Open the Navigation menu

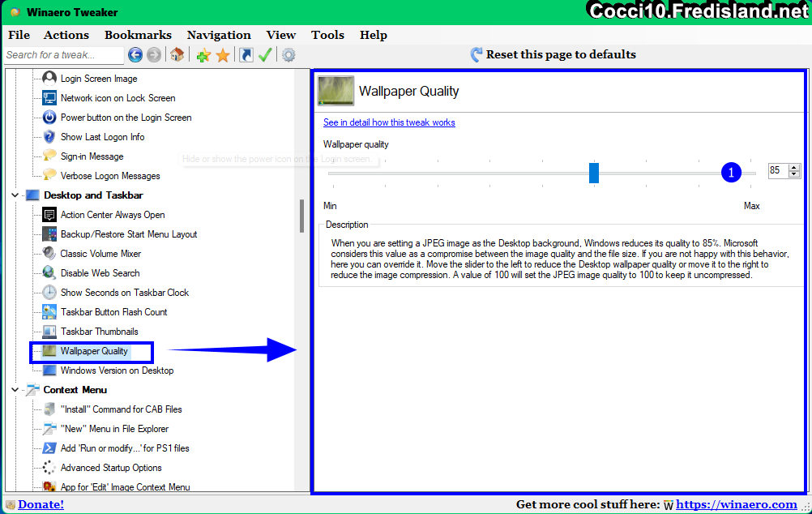pyautogui.click(x=219, y=35)
